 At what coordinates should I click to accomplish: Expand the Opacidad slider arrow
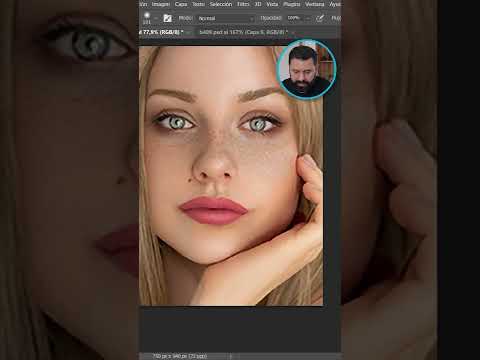pos(308,18)
